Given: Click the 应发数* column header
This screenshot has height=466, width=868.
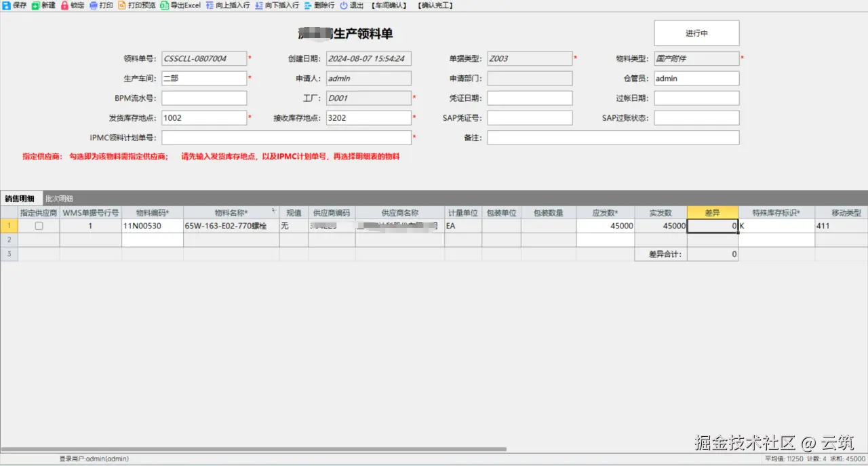Looking at the screenshot, I should click(x=605, y=212).
